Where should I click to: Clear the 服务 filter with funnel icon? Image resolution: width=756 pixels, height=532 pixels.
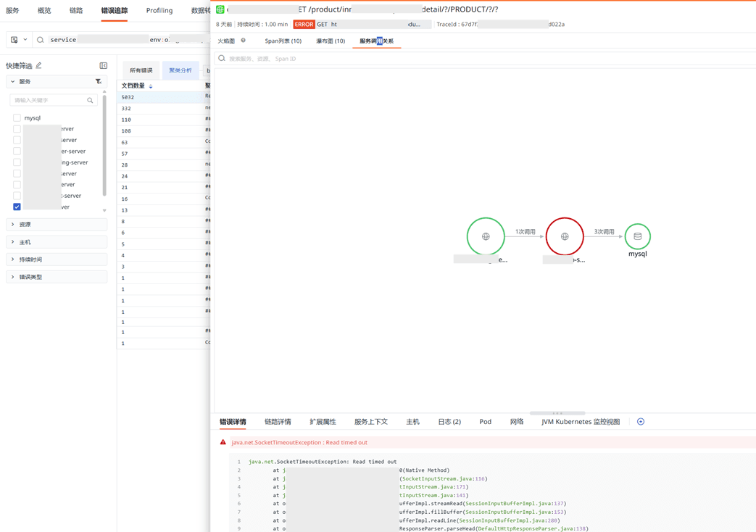pyautogui.click(x=99, y=82)
